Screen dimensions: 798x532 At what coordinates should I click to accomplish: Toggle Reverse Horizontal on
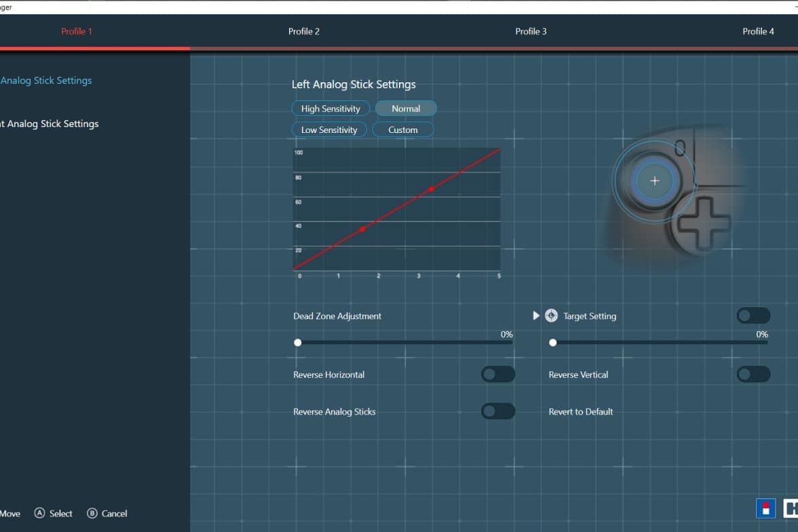pos(497,375)
